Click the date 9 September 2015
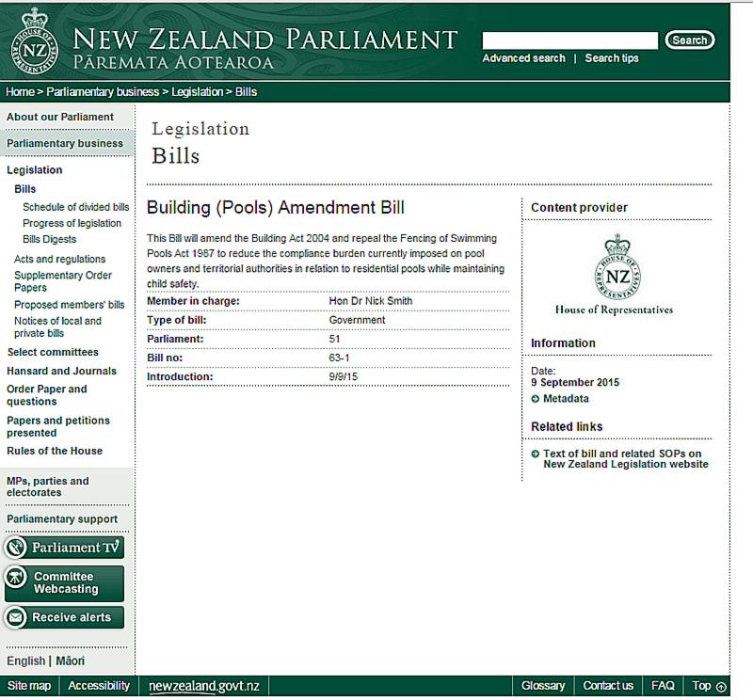 click(575, 382)
